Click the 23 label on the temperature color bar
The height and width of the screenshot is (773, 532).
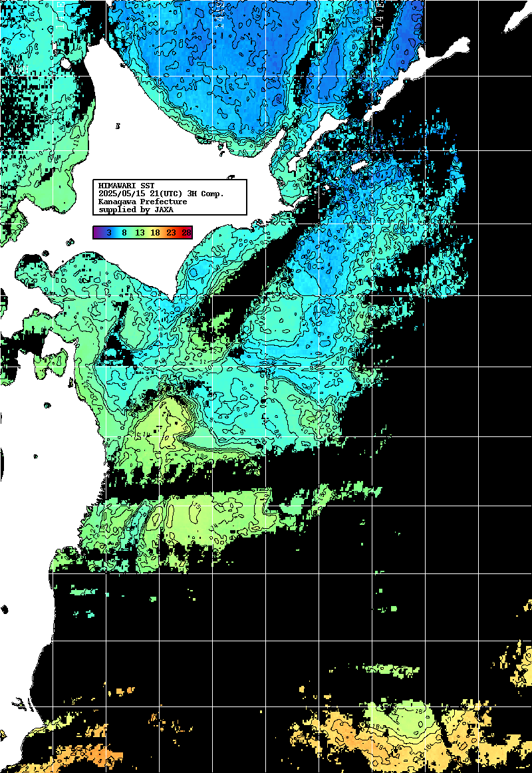coord(171,232)
